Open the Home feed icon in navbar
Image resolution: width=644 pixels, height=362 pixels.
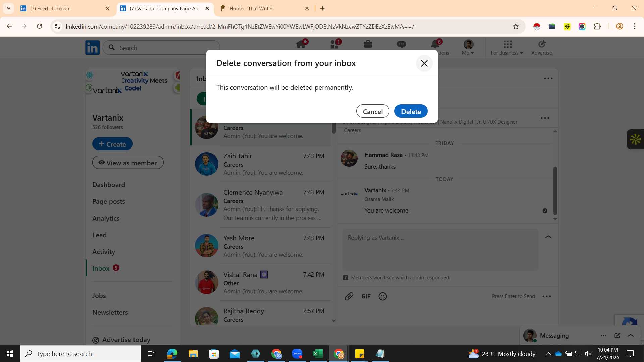click(x=301, y=44)
